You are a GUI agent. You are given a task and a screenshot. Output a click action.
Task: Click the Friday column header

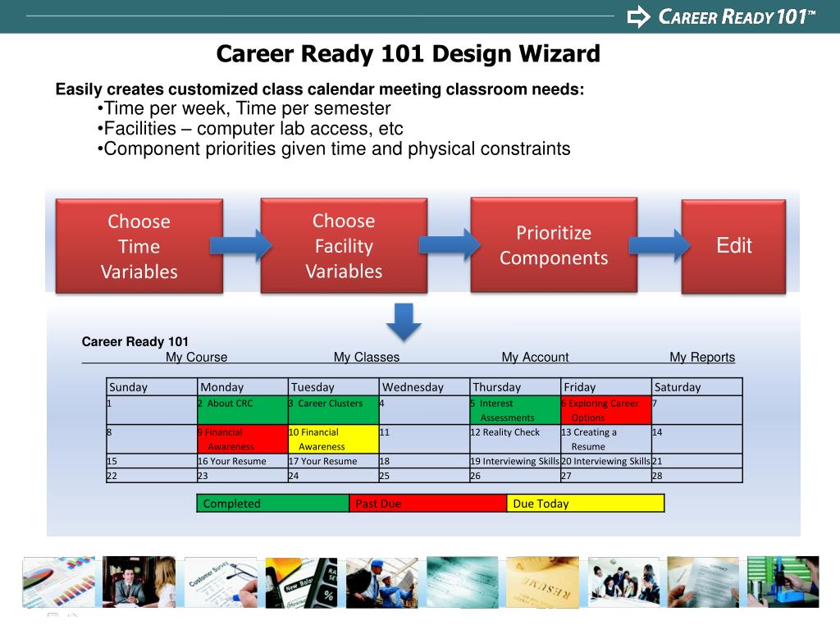tap(606, 387)
